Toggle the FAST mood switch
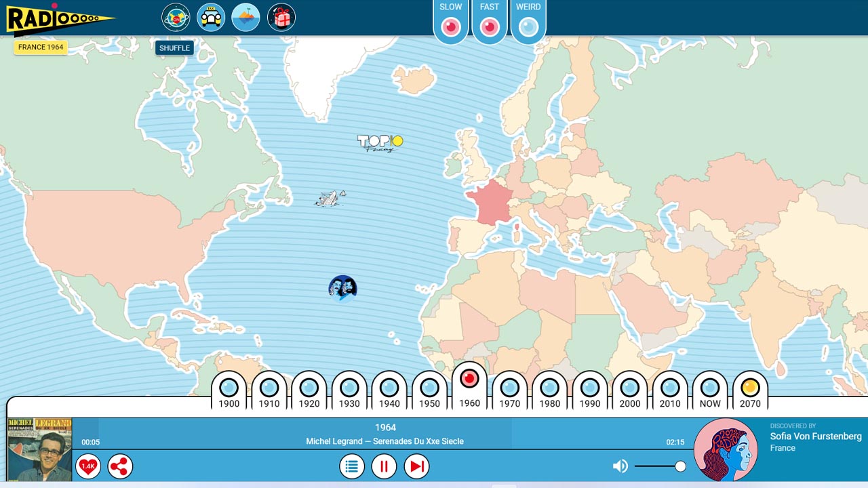This screenshot has height=488, width=868. click(x=490, y=26)
